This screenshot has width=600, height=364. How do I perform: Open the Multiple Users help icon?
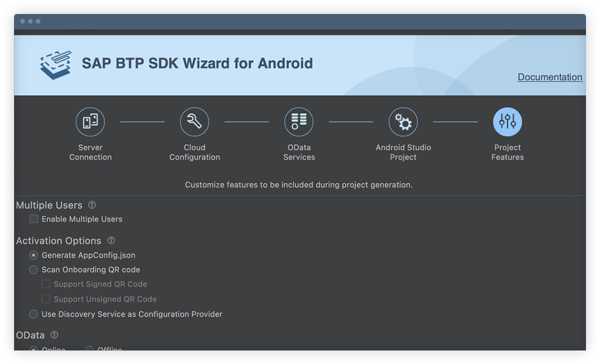[92, 204]
